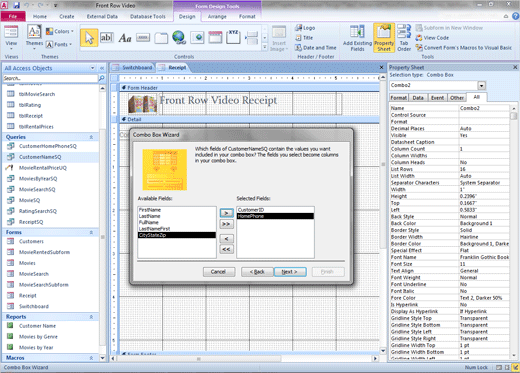Open theme Colors menu
This screenshot has width=520, height=373.
click(60, 31)
